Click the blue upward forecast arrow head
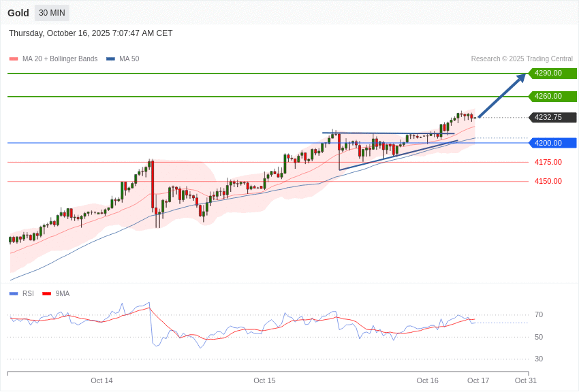This screenshot has height=392, width=579. (521, 77)
